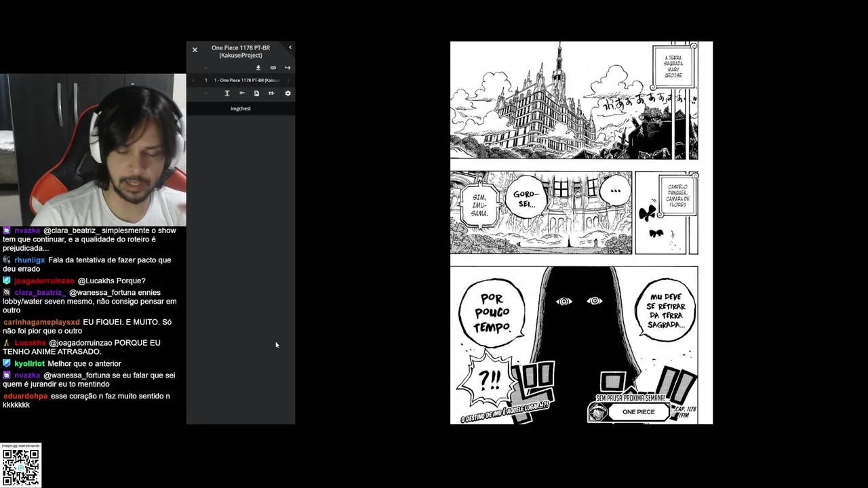Image resolution: width=868 pixels, height=488 pixels.
Task: Click the streamer webcam feed
Action: click(x=93, y=149)
